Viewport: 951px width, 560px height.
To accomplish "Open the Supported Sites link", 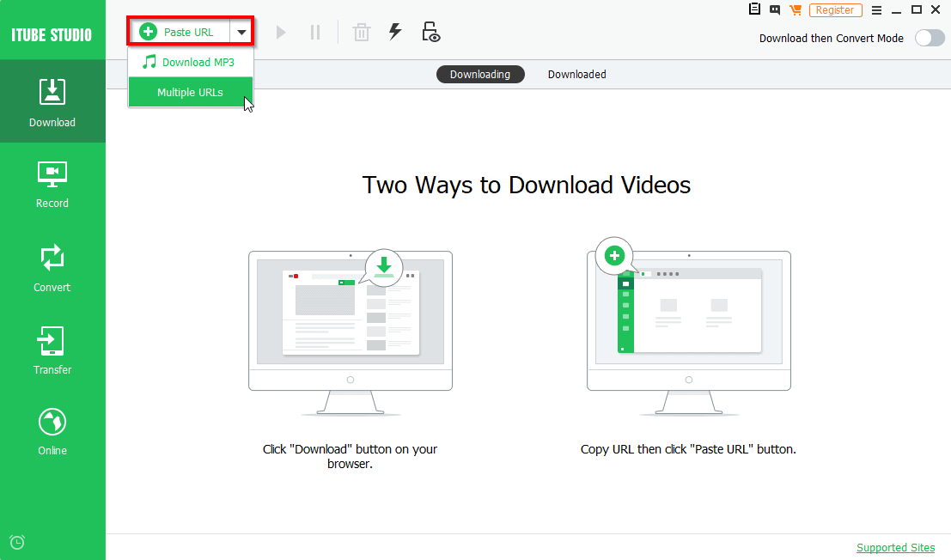I will 895,547.
